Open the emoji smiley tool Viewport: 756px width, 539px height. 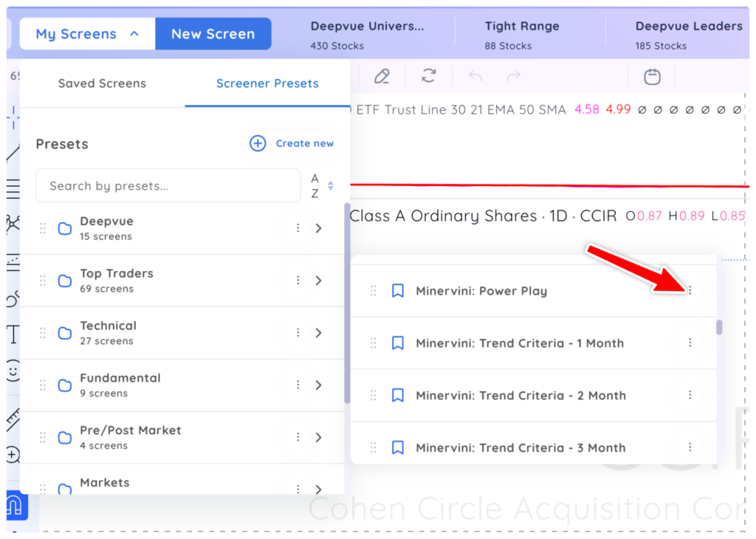click(x=13, y=371)
